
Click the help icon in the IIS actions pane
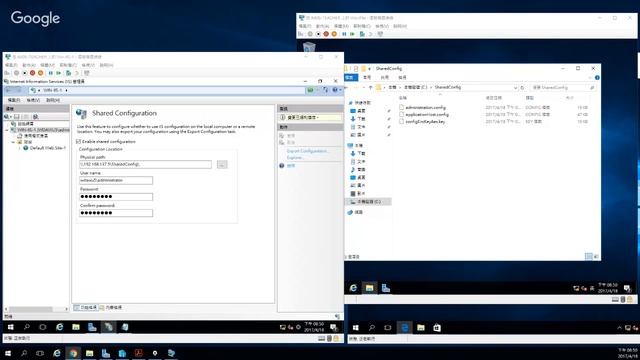[x=282, y=166]
